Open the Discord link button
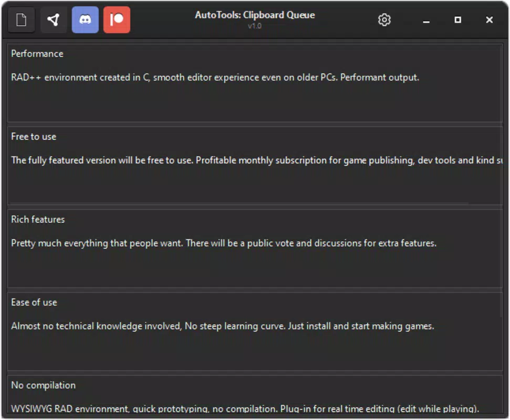 point(85,19)
